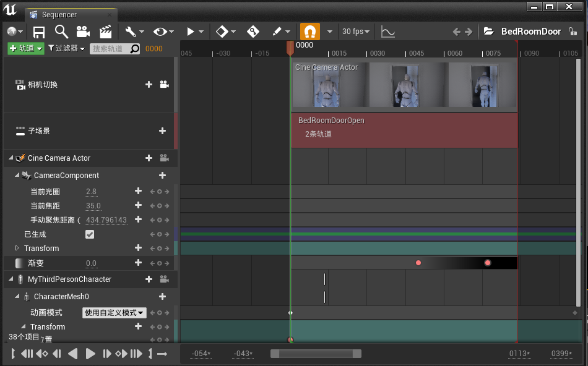The image size is (588, 366).
Task: Click the 搜索轨道 search tracks field
Action: 109,48
